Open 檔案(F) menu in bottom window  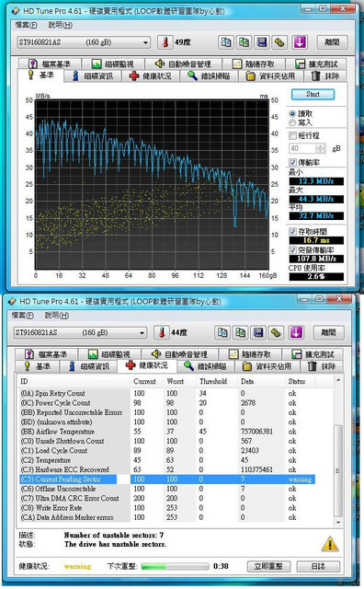pos(23,315)
